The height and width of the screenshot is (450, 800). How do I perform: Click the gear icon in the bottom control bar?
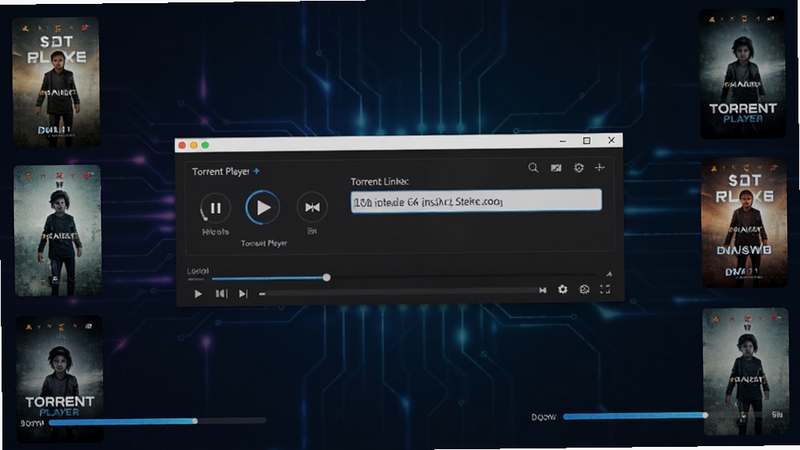(562, 289)
